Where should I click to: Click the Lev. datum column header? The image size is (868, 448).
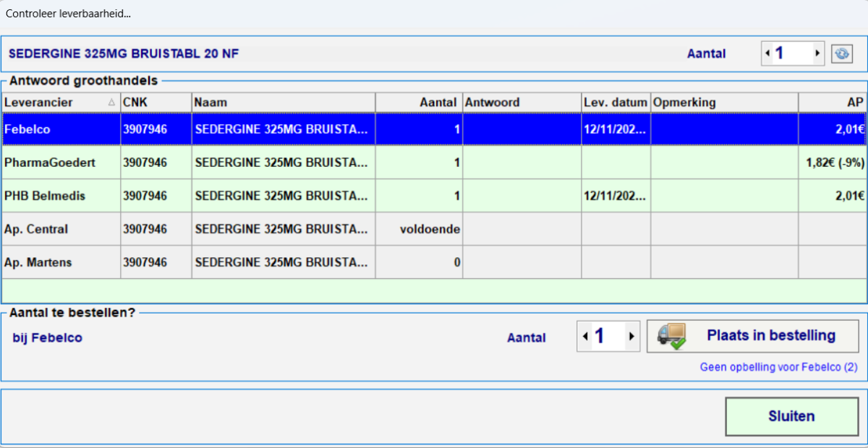616,103
